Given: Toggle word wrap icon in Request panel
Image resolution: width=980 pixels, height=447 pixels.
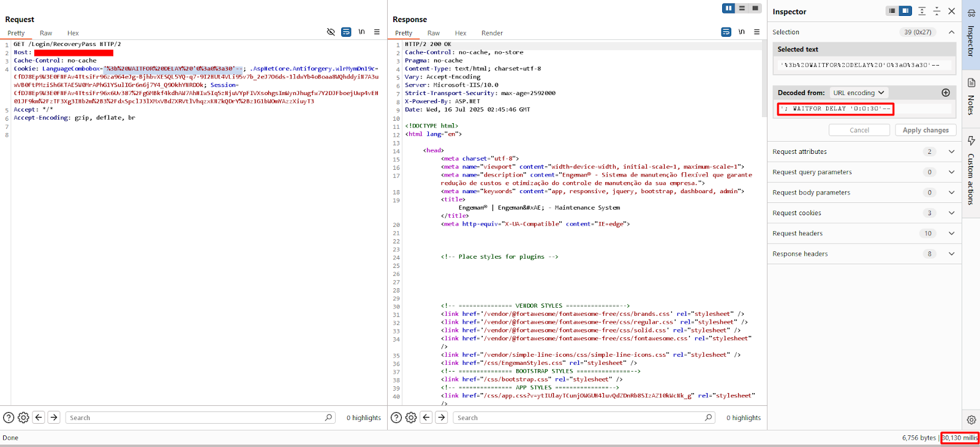Looking at the screenshot, I should 346,32.
